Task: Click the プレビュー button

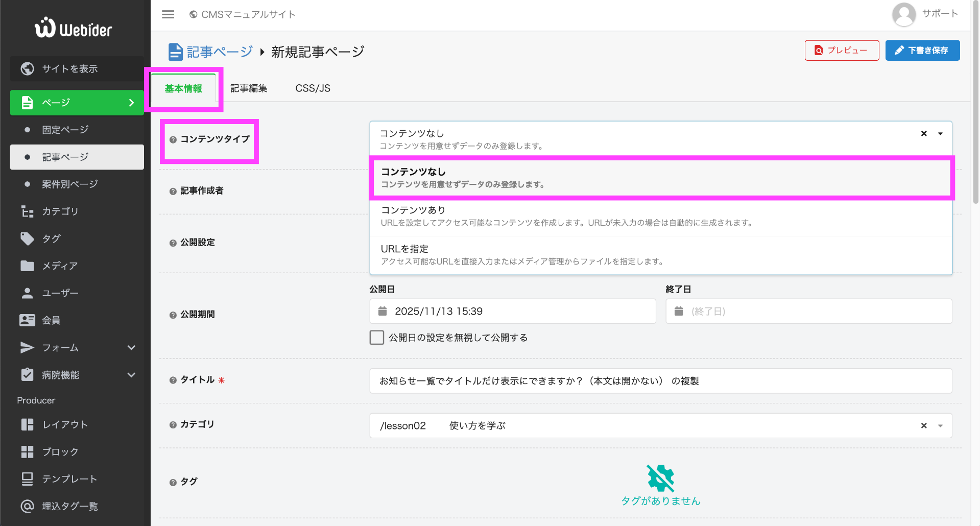Action: [x=842, y=51]
